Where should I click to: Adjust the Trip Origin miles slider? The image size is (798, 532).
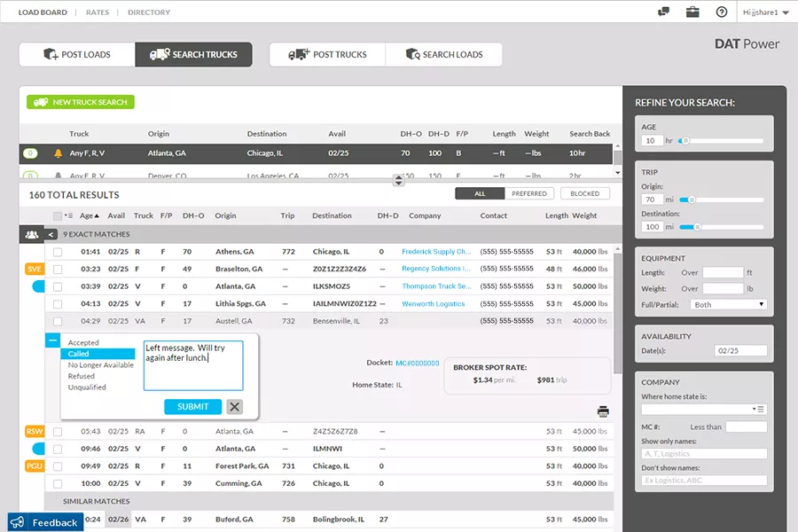point(692,199)
